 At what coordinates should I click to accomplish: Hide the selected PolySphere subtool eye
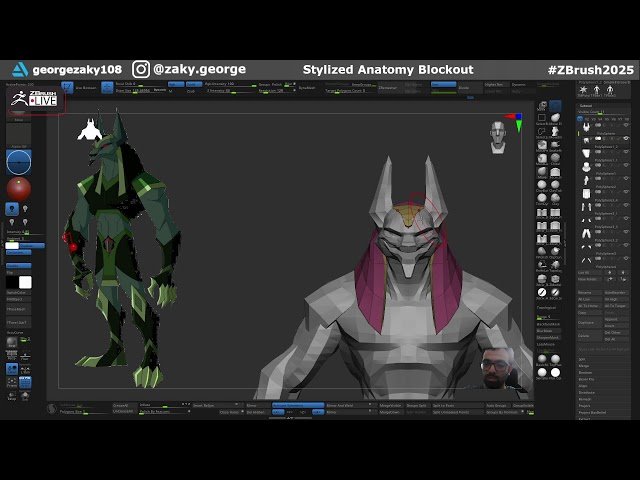[626, 138]
